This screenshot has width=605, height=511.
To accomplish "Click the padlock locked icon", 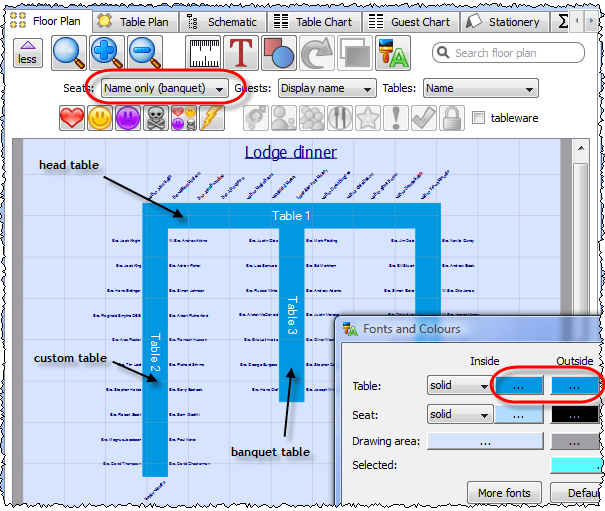I will tap(451, 118).
